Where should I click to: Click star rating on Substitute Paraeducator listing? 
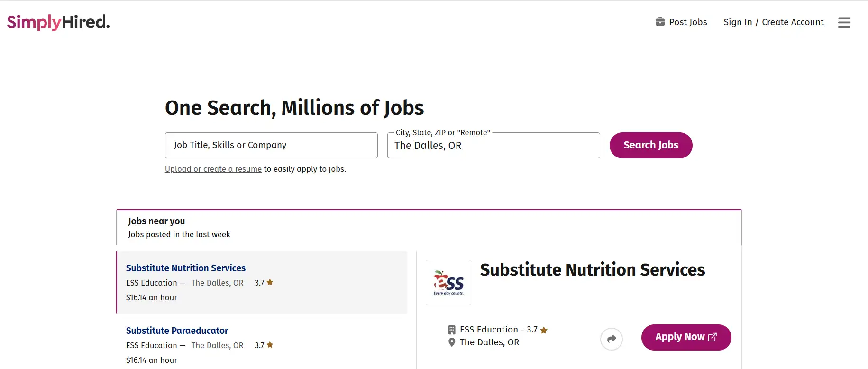coord(264,345)
